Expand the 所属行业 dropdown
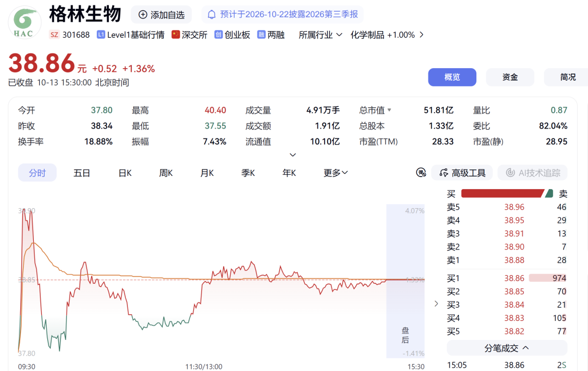This screenshot has width=588, height=371. [320, 35]
